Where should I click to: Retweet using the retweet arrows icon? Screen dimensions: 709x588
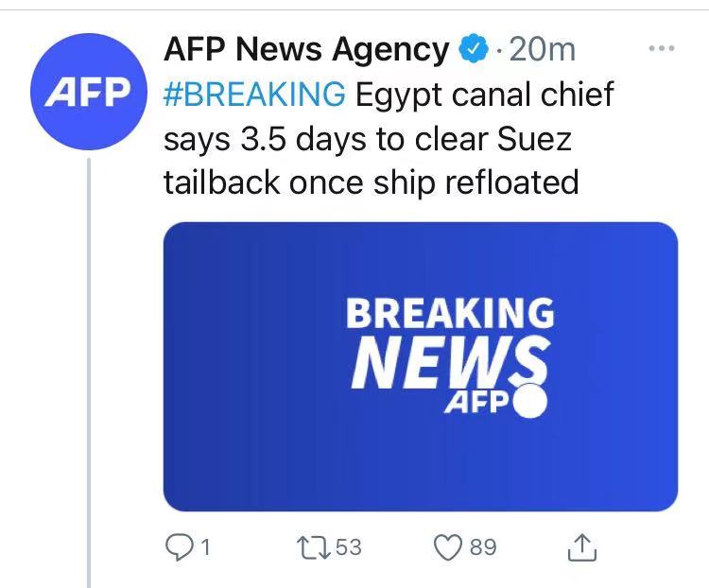tap(313, 547)
